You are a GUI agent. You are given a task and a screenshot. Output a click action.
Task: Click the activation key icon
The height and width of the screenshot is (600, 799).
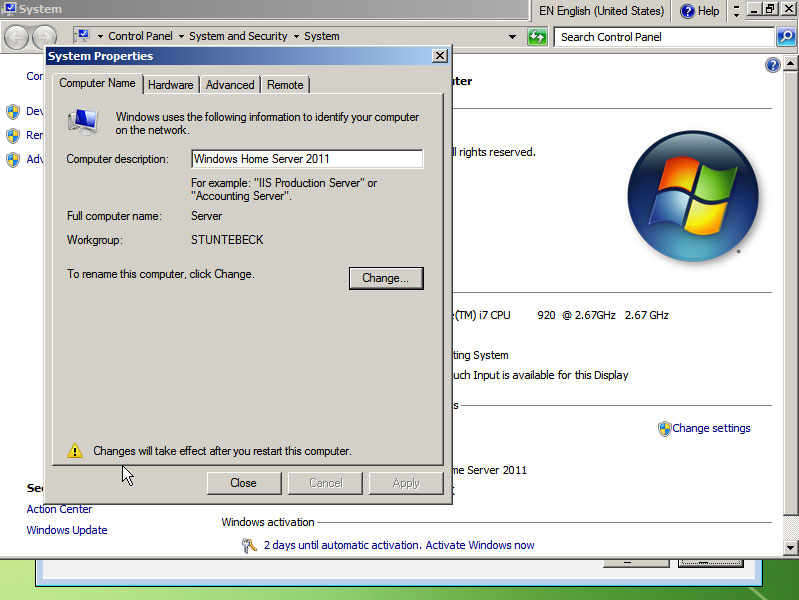tap(249, 545)
